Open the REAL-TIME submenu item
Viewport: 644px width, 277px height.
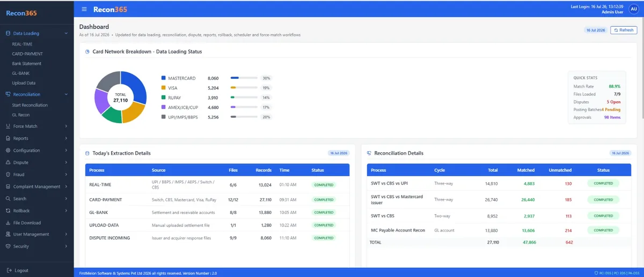click(x=23, y=44)
